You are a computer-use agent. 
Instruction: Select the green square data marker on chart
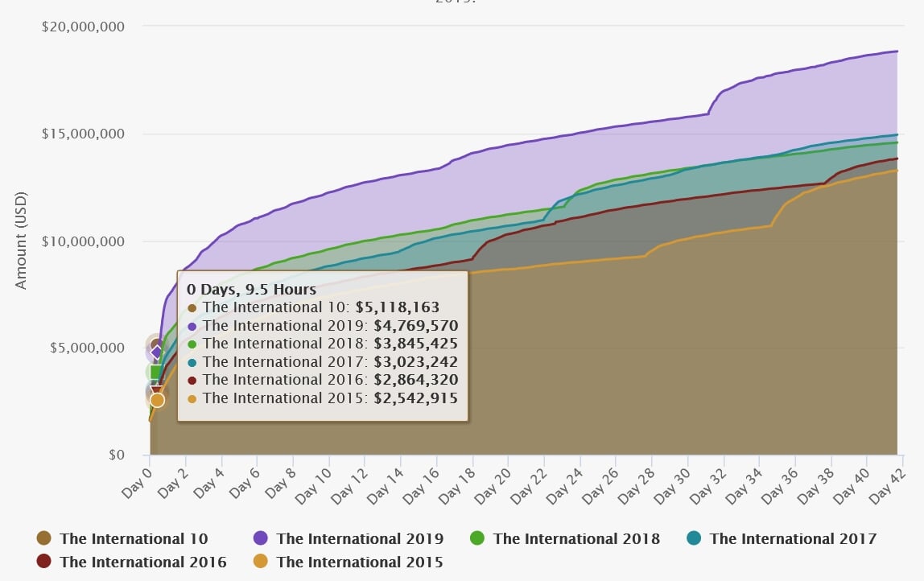click(156, 372)
